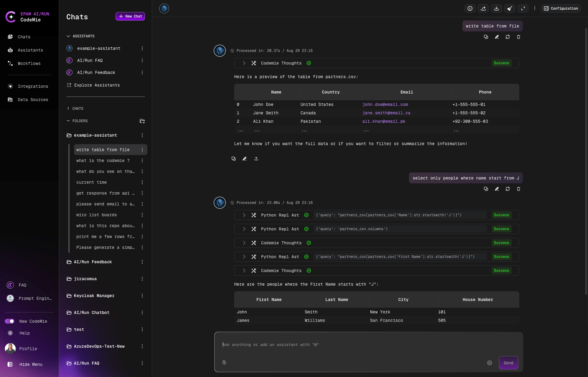Collapse the ASSISTANTS section

(69, 36)
